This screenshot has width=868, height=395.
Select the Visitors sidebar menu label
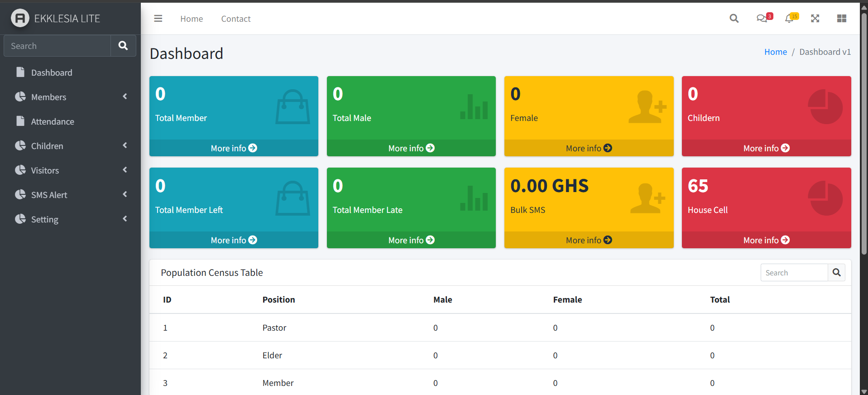click(45, 170)
